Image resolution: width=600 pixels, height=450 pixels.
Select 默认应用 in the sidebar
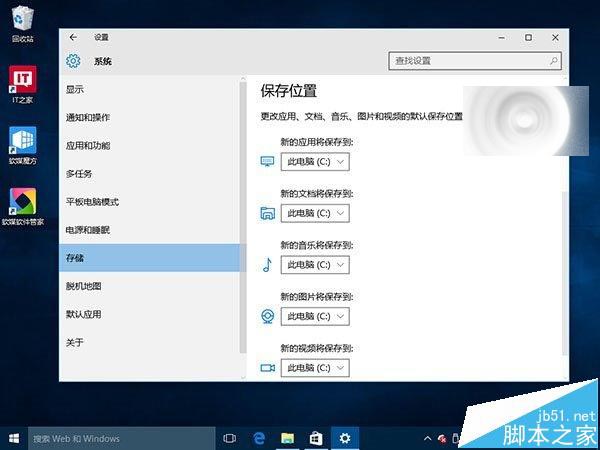[x=150, y=314]
